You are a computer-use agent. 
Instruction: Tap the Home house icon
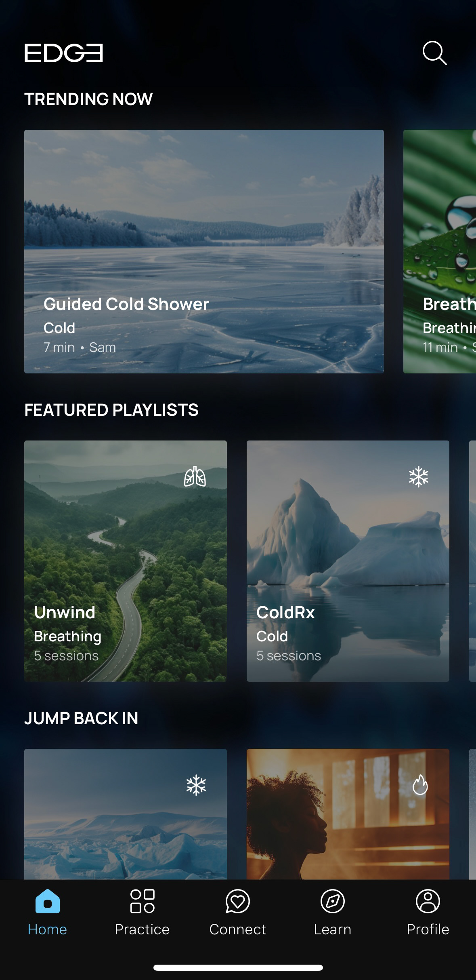[48, 901]
